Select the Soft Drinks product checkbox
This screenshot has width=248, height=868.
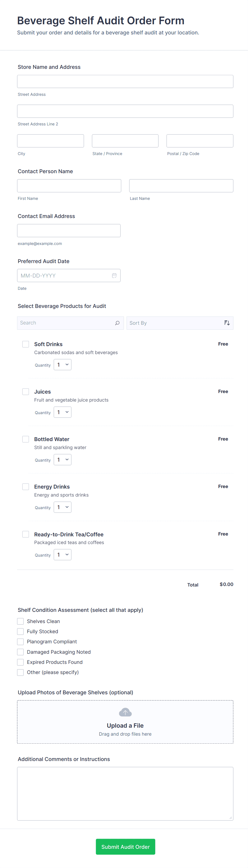(x=26, y=344)
